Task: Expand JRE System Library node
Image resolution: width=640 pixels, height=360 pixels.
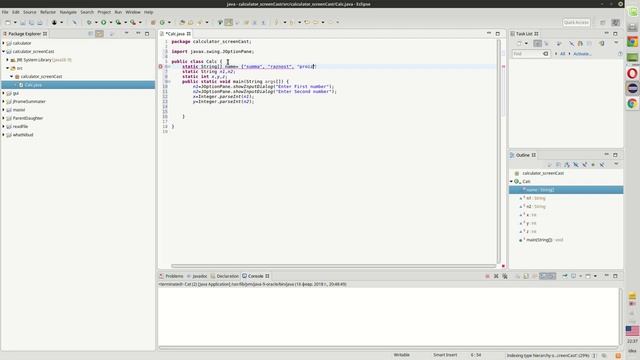Action: (x=7, y=60)
